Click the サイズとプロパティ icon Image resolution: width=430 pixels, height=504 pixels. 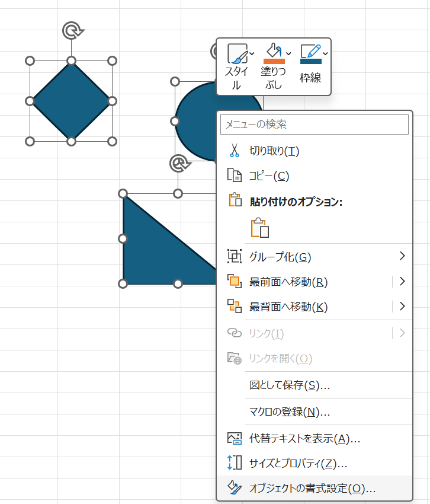click(x=235, y=463)
